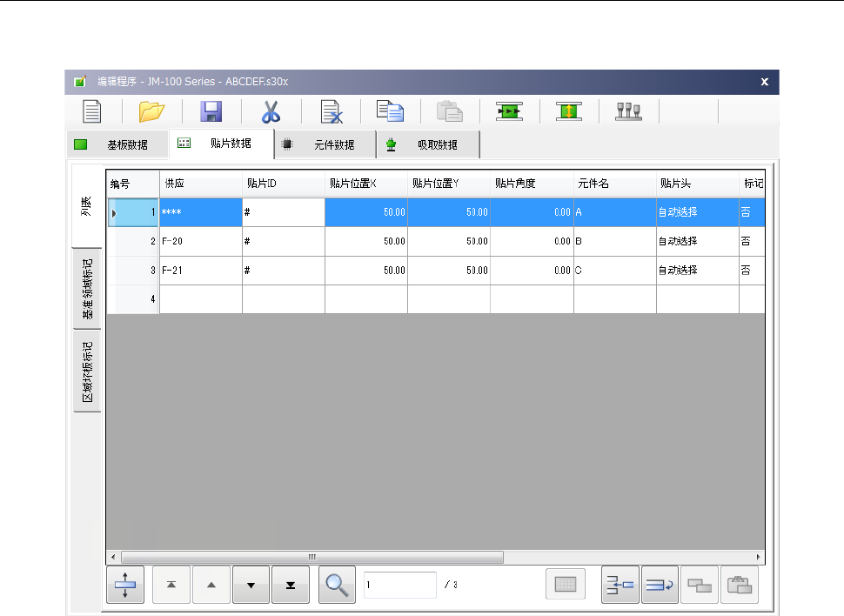
Task: Click the row number input field
Action: 400,585
